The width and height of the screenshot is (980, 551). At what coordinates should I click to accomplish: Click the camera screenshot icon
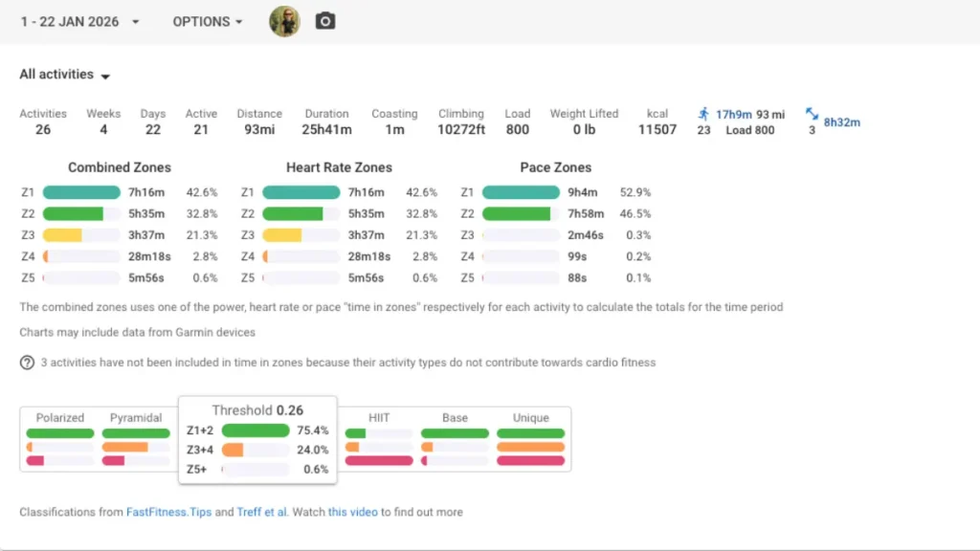(x=325, y=21)
